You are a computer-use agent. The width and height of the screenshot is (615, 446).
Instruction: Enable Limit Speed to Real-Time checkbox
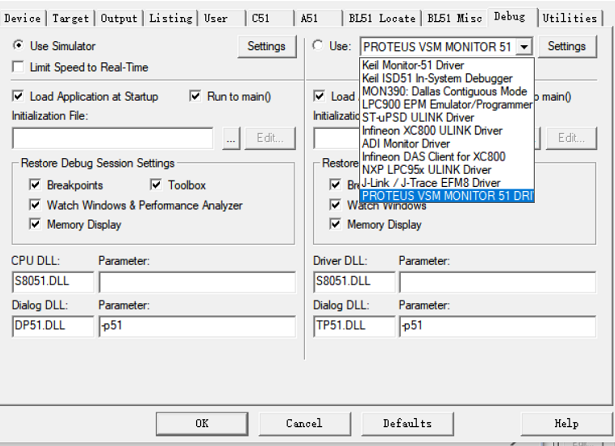click(x=18, y=67)
